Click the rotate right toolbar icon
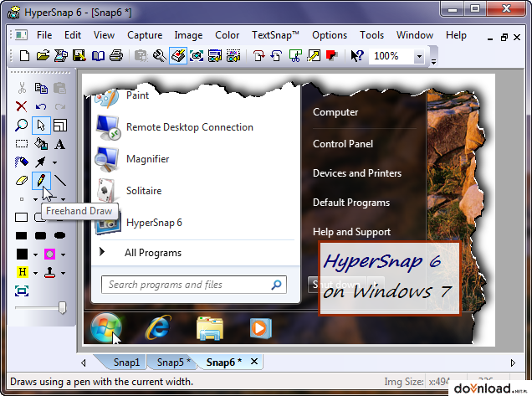Viewport: 532px width, 396px height. click(258, 56)
